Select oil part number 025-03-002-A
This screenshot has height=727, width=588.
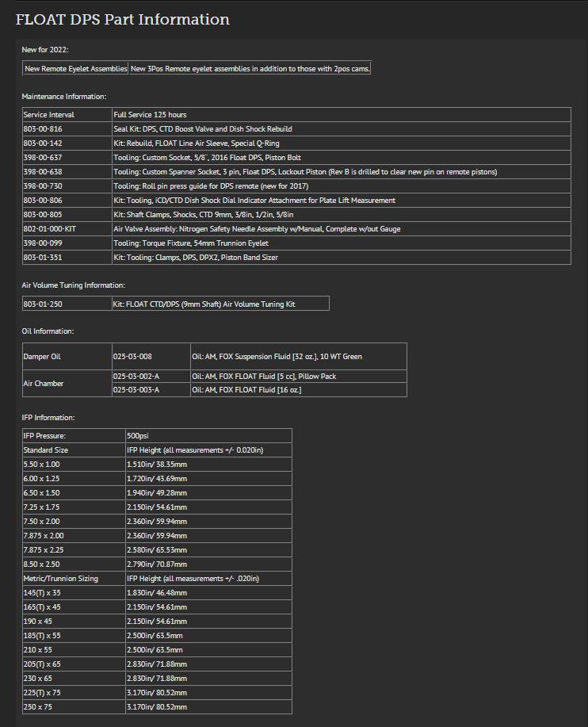[136, 377]
